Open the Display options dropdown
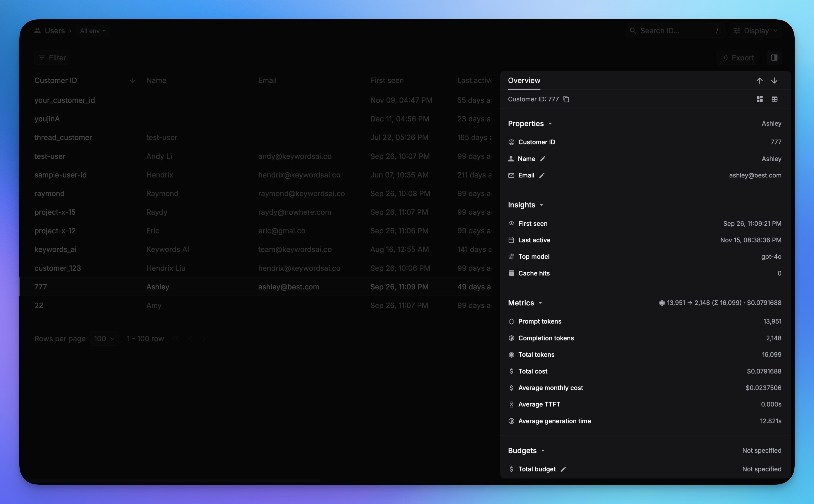This screenshot has width=814, height=504. 755,31
